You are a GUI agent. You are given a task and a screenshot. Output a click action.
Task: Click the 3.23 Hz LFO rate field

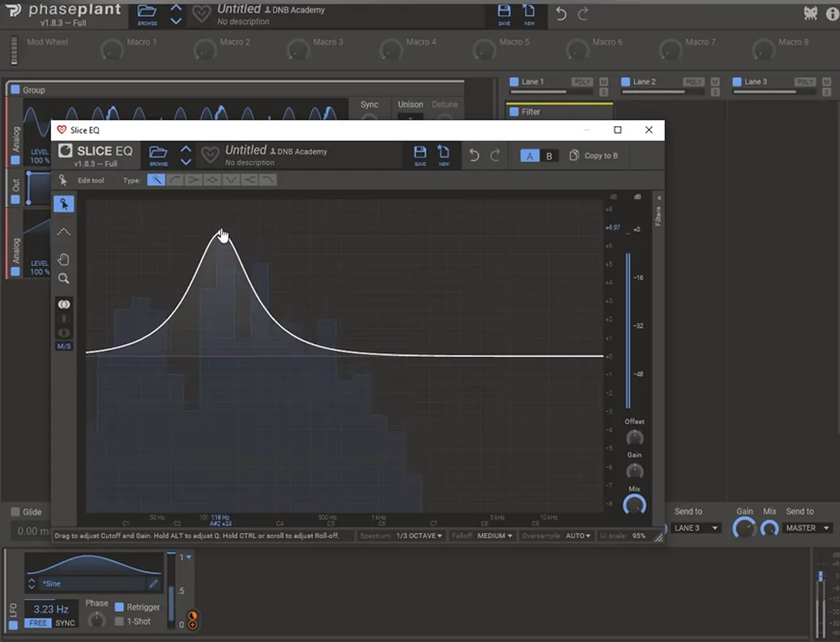51,609
